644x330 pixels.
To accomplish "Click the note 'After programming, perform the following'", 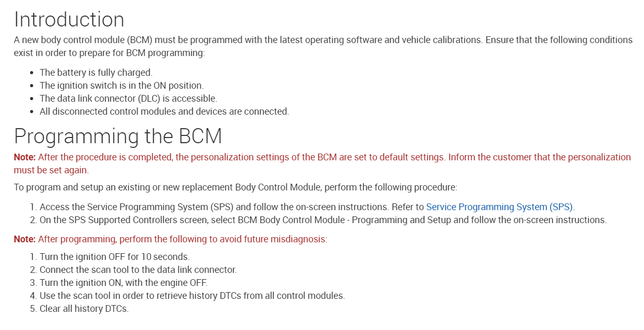I will 182,239.
